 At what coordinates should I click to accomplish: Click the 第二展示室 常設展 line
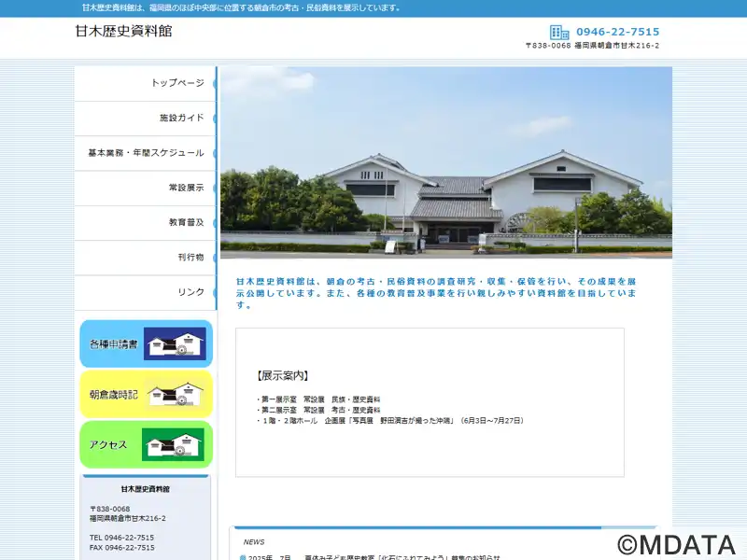point(318,410)
